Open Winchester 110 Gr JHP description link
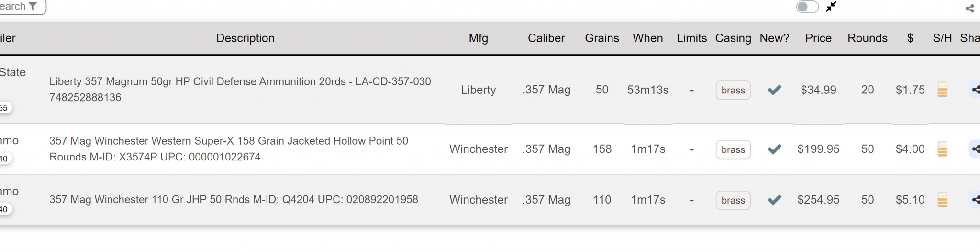This screenshot has width=980, height=252. tap(234, 200)
